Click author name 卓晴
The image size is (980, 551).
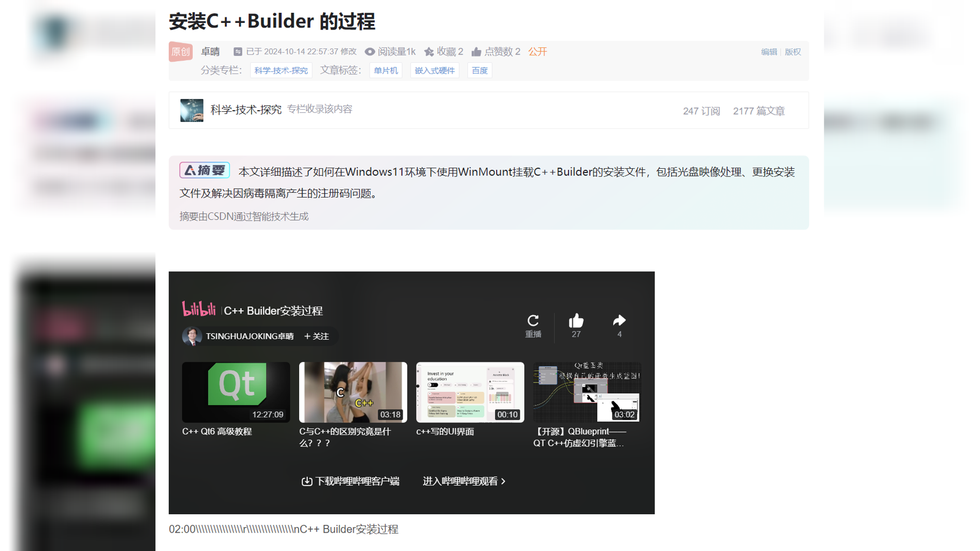211,52
